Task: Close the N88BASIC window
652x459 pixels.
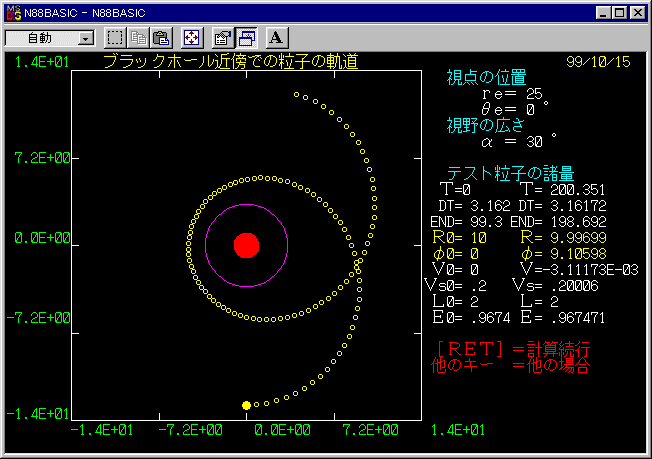Action: tap(638, 12)
